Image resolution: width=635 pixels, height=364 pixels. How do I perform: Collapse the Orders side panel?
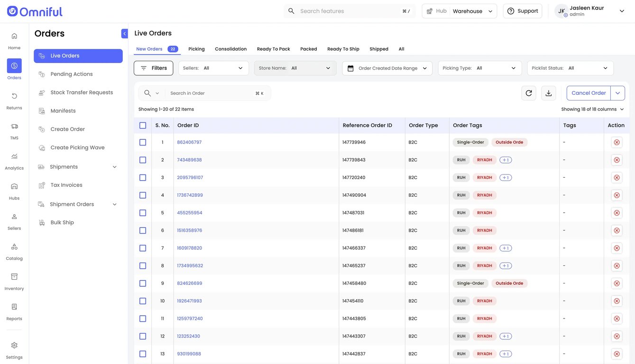tap(124, 34)
